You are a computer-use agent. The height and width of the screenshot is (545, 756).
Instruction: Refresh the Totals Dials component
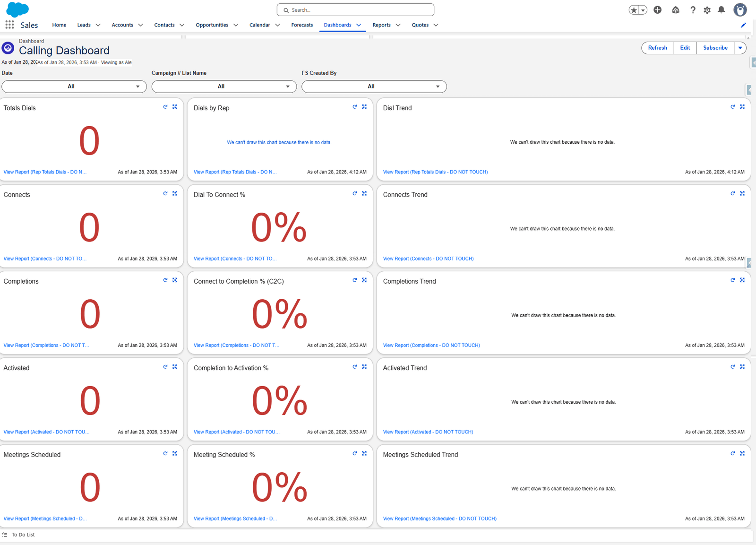[165, 107]
